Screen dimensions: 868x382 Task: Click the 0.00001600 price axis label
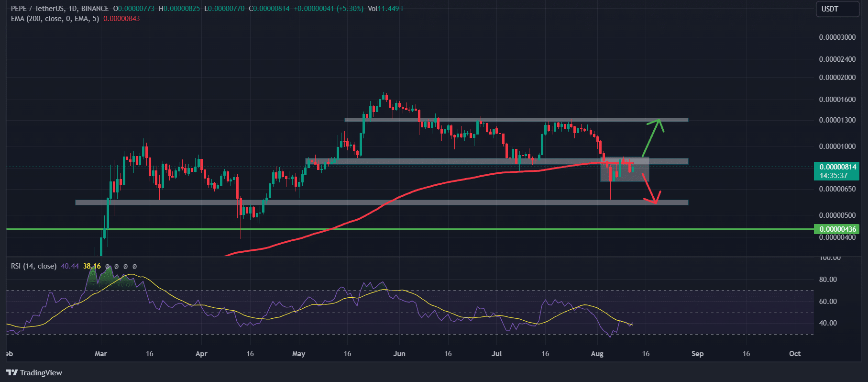[x=837, y=100]
